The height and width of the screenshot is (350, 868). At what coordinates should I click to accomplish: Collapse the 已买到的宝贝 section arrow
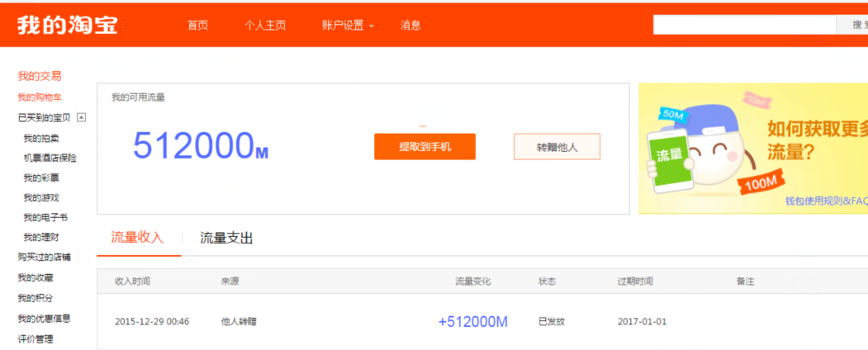[82, 117]
